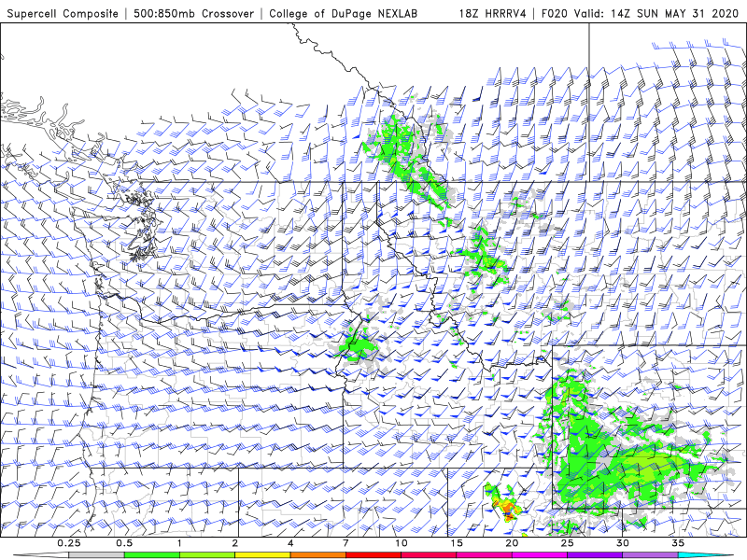Image resolution: width=747 pixels, height=560 pixels.
Task: Click the legend value 4
Action: pos(290,543)
